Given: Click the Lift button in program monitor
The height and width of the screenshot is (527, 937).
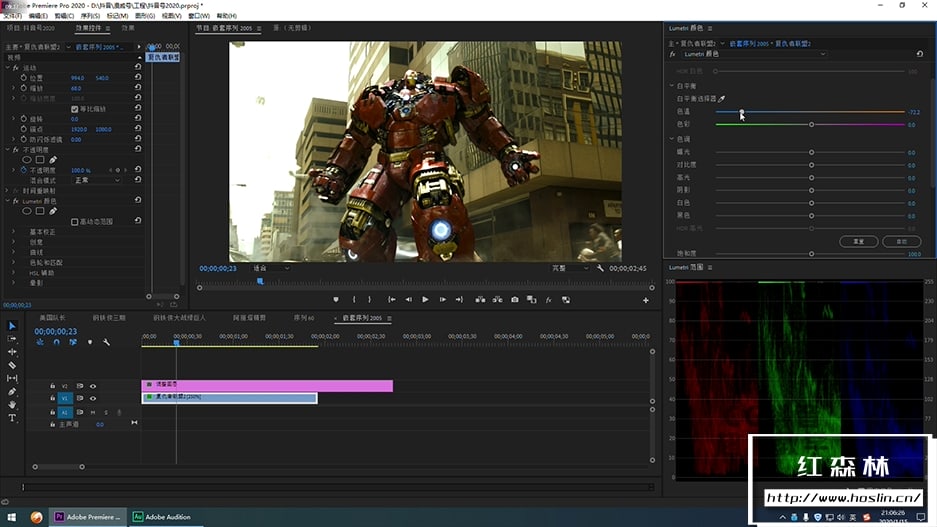Looking at the screenshot, I should point(480,300).
